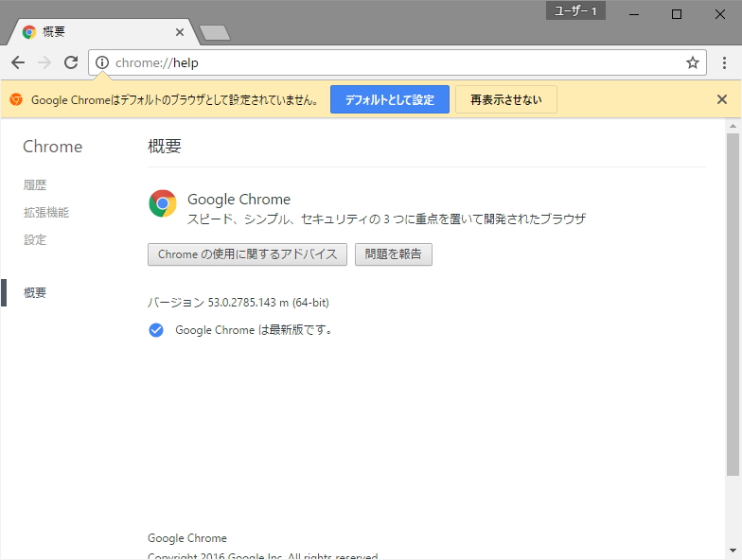This screenshot has height=560, width=742.
Task: Open the ユーザー 1 profile button
Action: tap(575, 10)
